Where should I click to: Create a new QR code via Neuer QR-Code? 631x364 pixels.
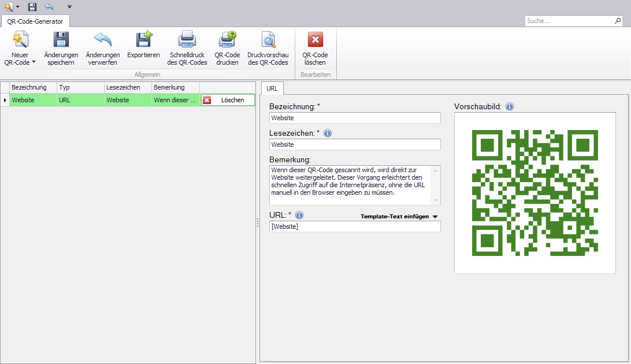(x=20, y=48)
